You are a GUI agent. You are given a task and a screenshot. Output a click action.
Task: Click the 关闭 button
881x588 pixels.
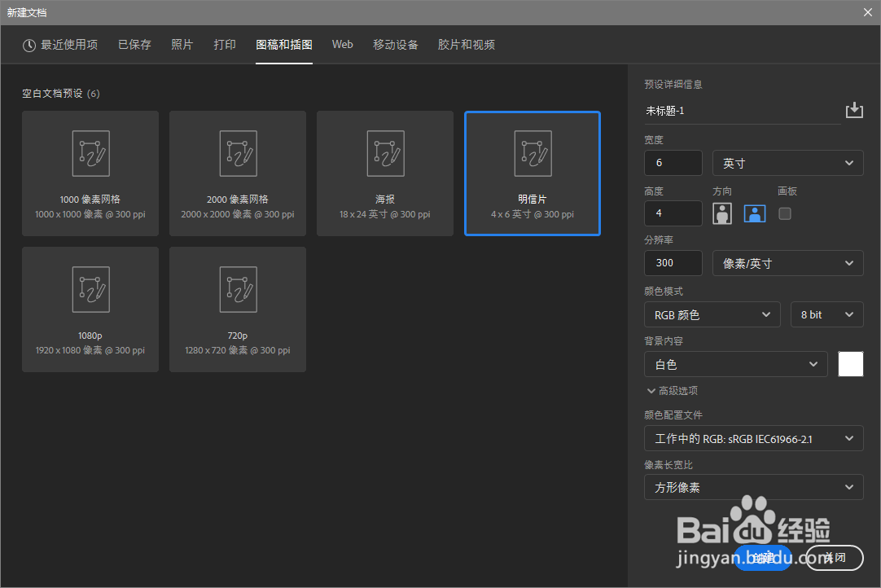[835, 558]
